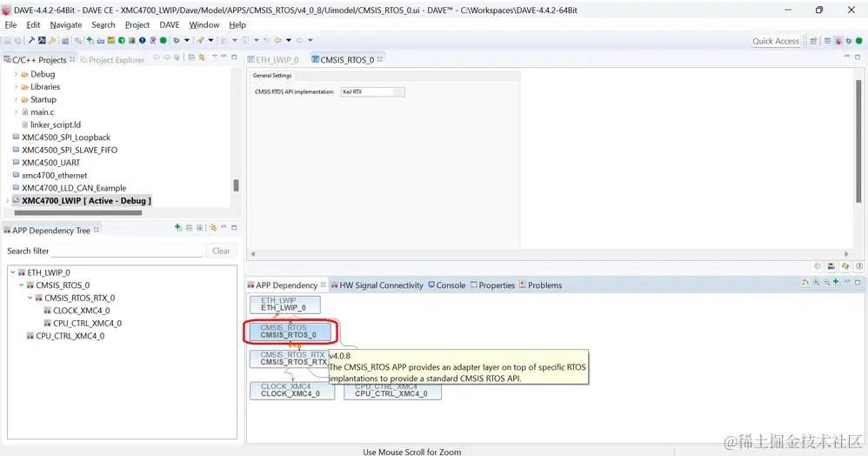Click the green plus Add New APP toolbar icon
Viewport: 868px width, 456px height.
90,40
